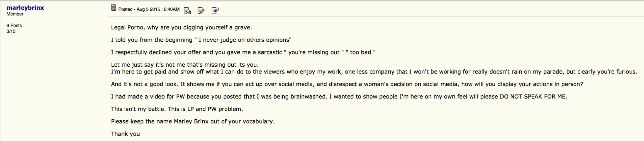Click the email post envelope icon
644x141 pixels.
tap(187, 11)
